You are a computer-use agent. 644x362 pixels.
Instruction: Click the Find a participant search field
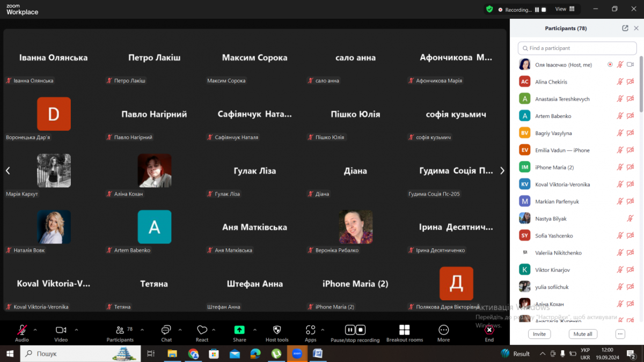coord(577,48)
